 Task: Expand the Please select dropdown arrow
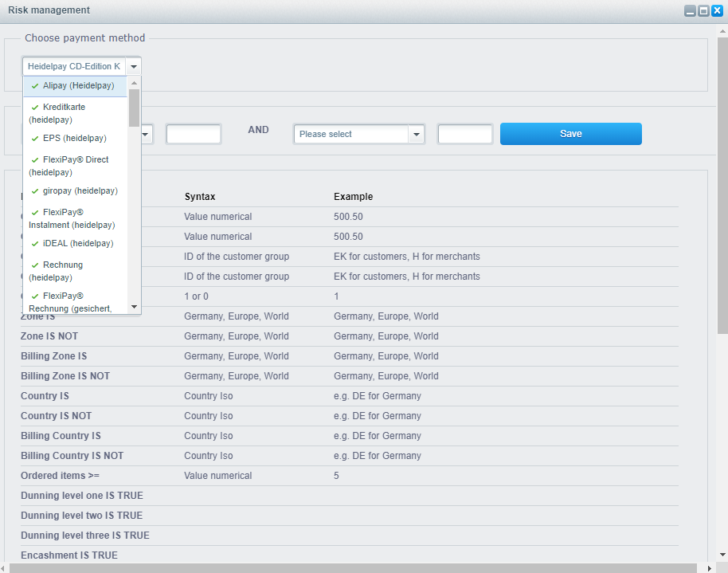[417, 135]
